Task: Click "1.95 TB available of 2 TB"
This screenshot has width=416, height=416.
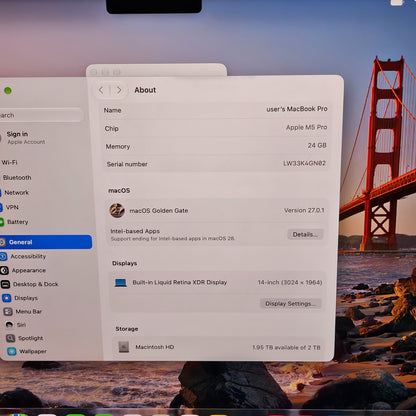Action: coord(286,347)
